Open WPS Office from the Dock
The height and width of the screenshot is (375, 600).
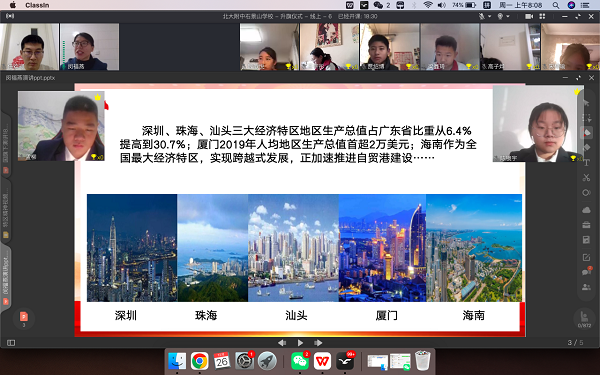322,360
